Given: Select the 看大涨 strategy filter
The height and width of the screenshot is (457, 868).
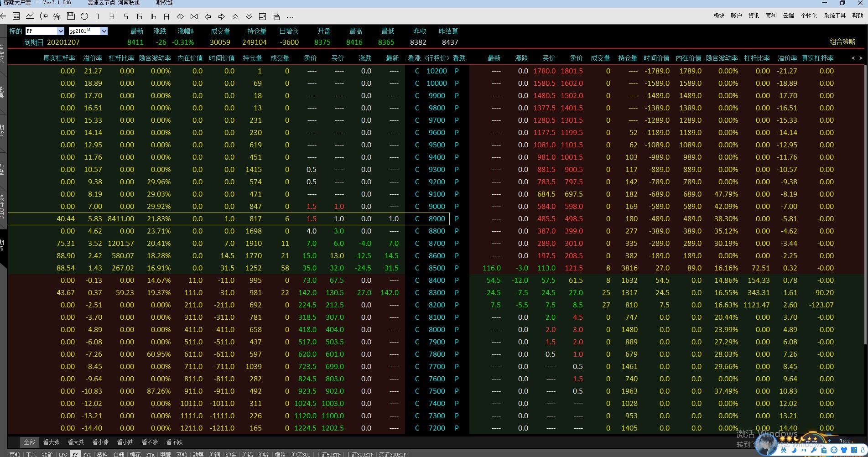Looking at the screenshot, I should (51, 442).
